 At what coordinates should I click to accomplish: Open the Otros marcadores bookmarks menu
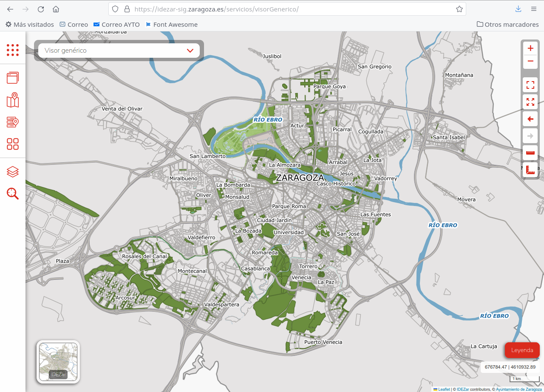pyautogui.click(x=507, y=24)
